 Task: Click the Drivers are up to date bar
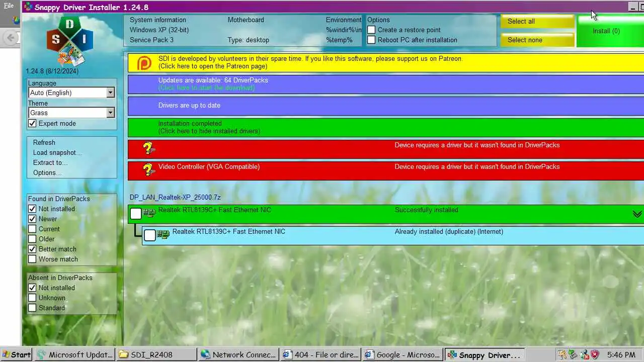386,106
